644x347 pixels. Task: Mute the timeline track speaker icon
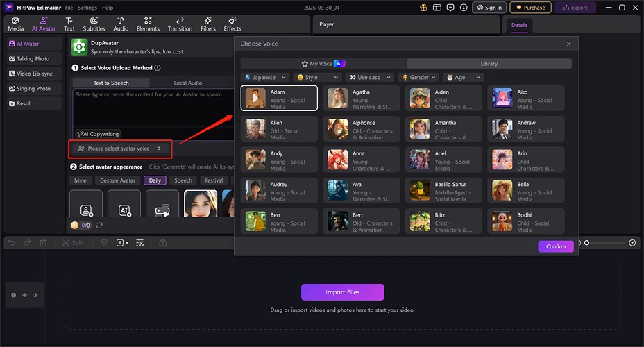35,295
